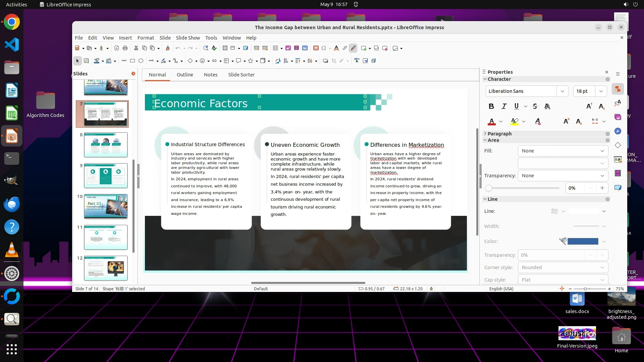Click the Insert Image icon
Screen dimensions: 644x362
tap(288, 48)
